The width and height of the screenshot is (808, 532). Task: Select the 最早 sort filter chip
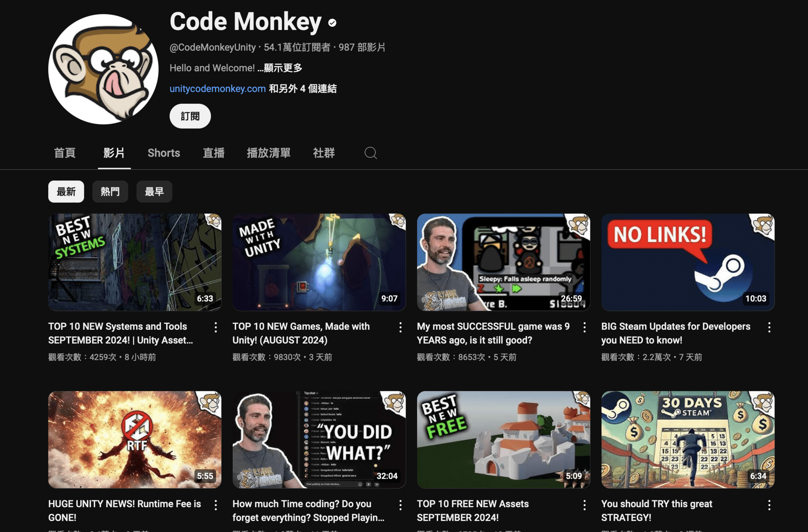coord(154,192)
